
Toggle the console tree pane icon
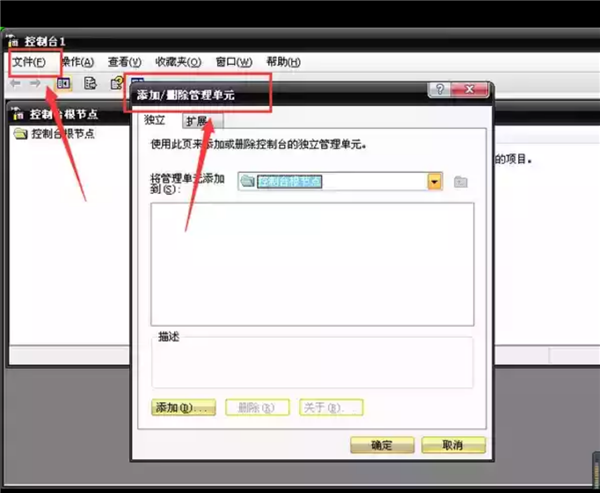click(x=64, y=83)
